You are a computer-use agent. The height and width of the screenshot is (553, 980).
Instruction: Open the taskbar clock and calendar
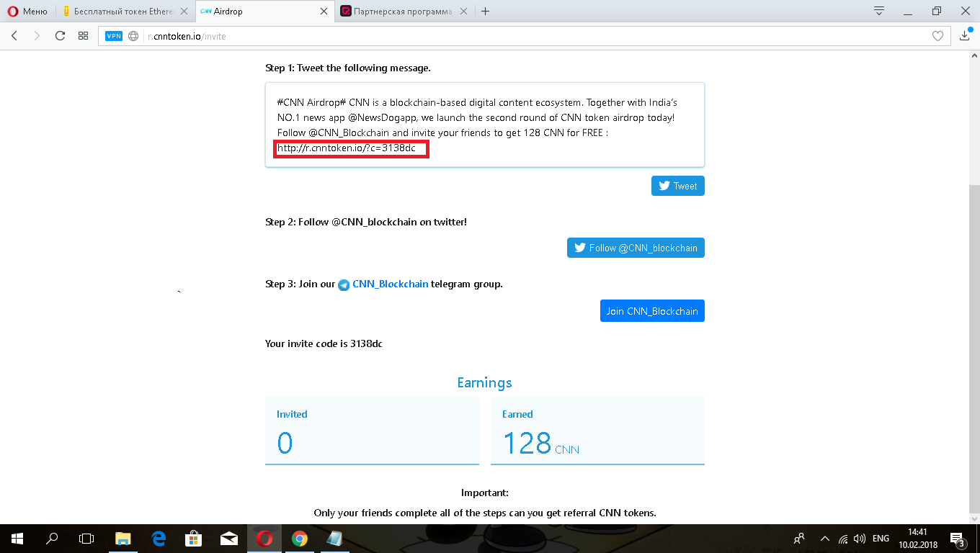[x=918, y=539]
